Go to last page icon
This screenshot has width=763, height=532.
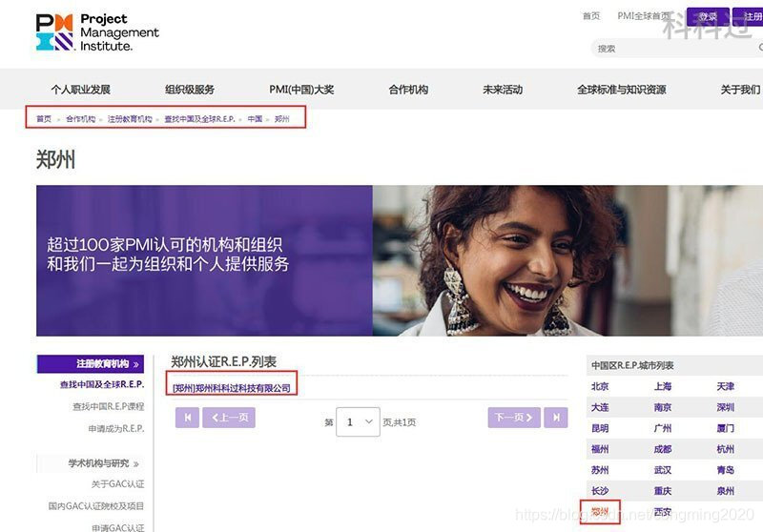pyautogui.click(x=556, y=418)
